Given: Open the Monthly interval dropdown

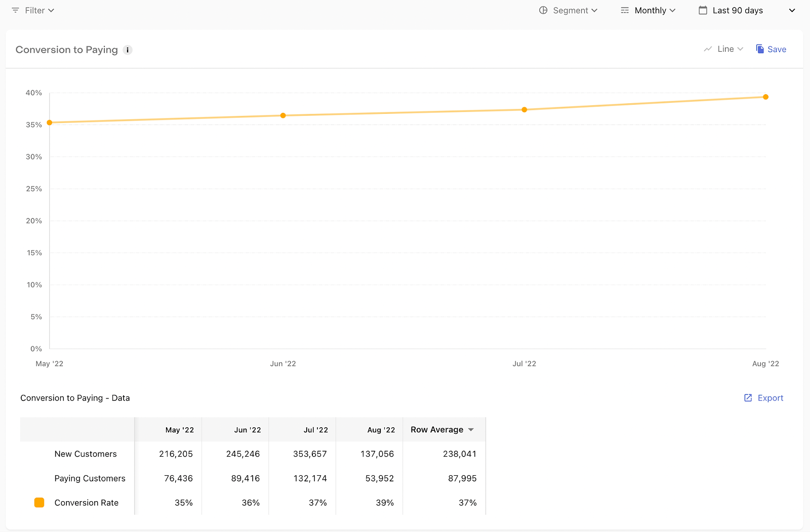Looking at the screenshot, I should 649,10.
